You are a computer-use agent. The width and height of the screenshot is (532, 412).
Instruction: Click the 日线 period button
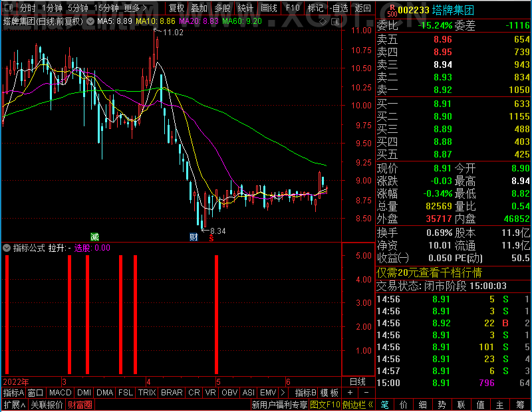click(358, 382)
